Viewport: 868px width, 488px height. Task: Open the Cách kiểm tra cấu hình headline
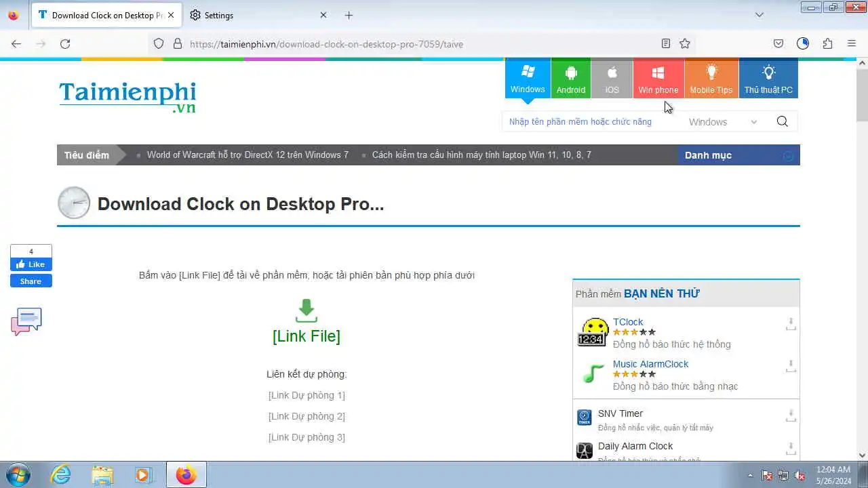click(x=481, y=155)
